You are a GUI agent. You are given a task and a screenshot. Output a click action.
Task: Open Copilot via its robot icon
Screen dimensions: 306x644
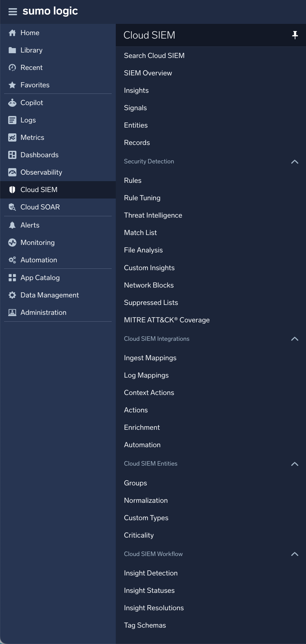click(x=12, y=103)
